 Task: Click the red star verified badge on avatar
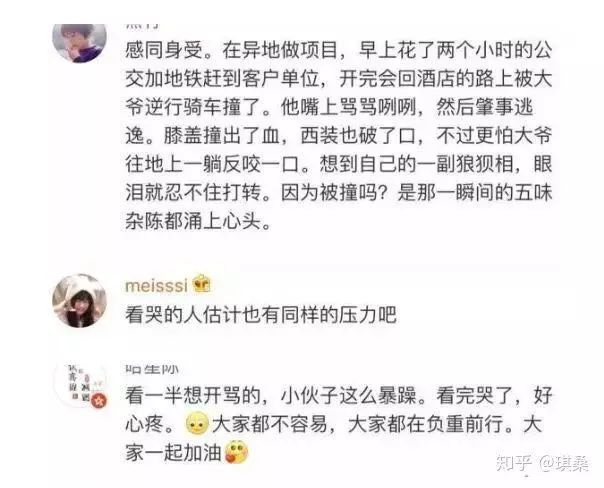click(x=100, y=401)
